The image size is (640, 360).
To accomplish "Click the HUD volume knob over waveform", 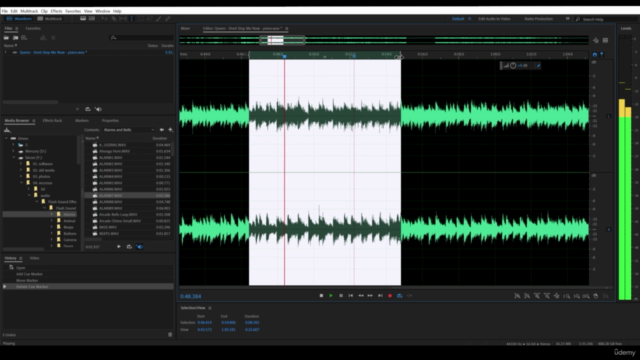I will point(513,65).
